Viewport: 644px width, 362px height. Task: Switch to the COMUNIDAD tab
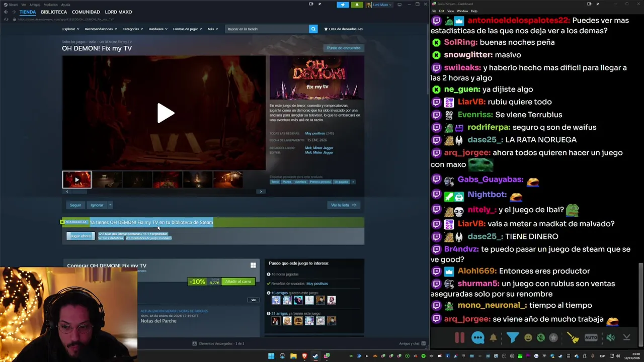point(86,12)
